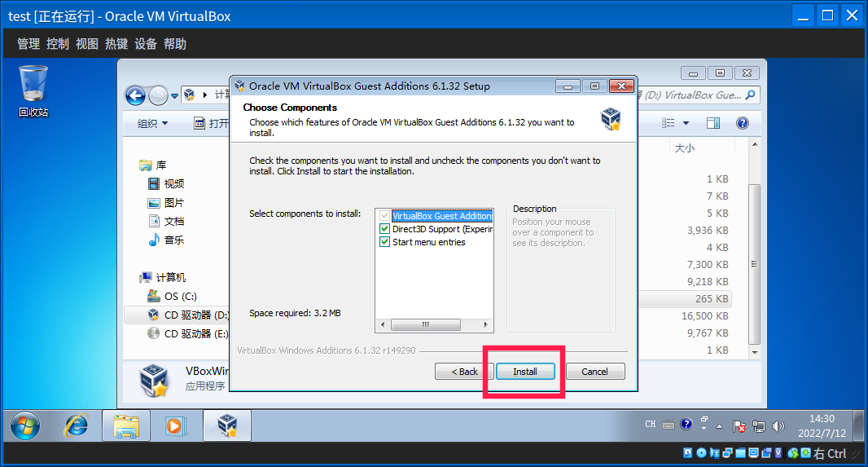The height and width of the screenshot is (467, 868).
Task: Click the Back button in setup
Action: pyautogui.click(x=462, y=372)
